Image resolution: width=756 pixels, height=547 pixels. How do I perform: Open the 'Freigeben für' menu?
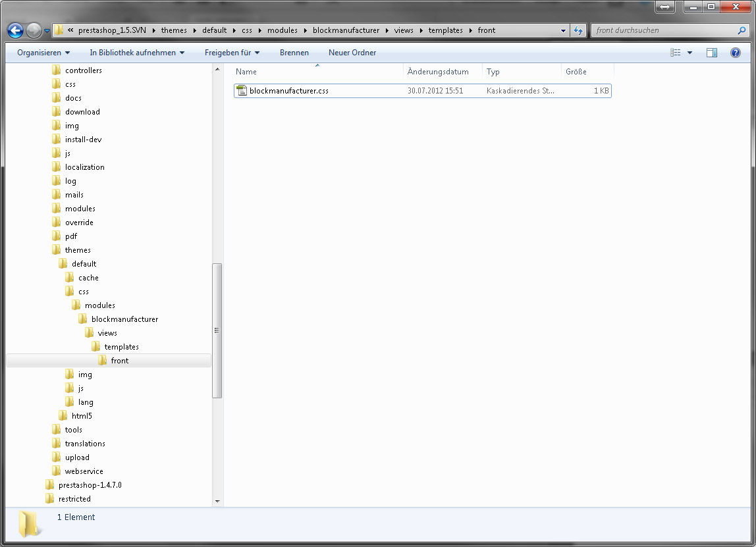click(x=232, y=53)
